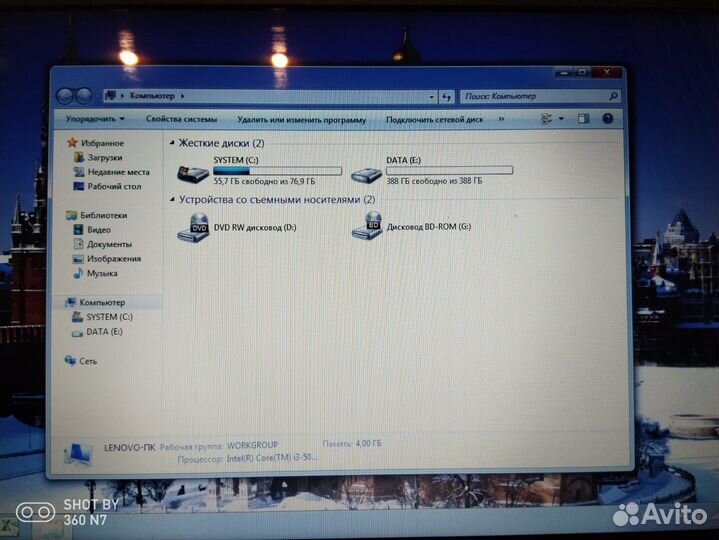Select the Документы library label
The image size is (719, 540).
(109, 244)
